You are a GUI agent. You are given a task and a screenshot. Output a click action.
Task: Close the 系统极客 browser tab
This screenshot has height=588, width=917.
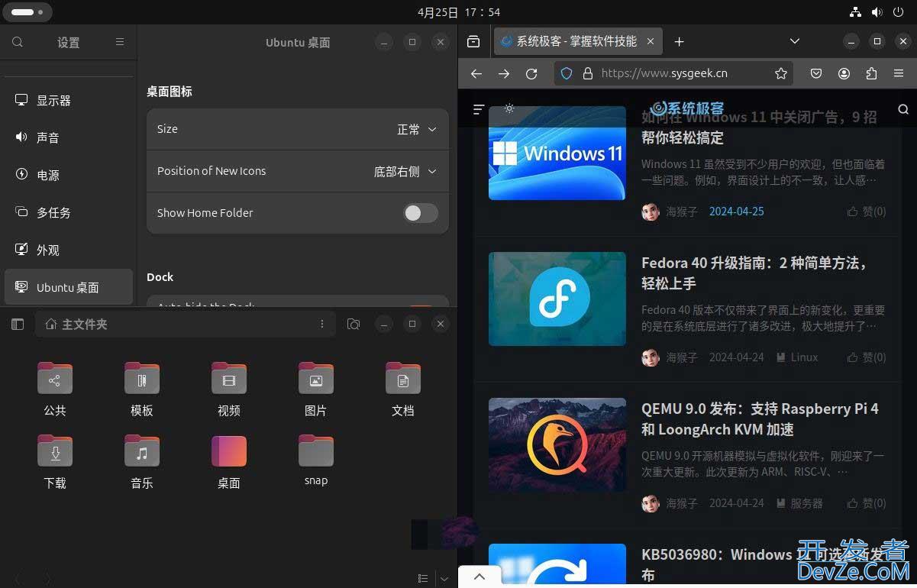click(651, 41)
